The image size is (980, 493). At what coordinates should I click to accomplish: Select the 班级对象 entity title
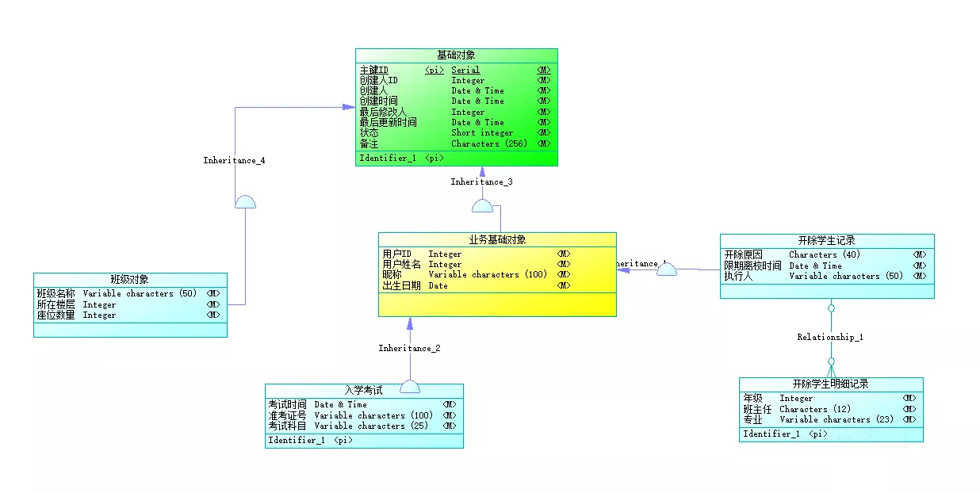coord(129,279)
